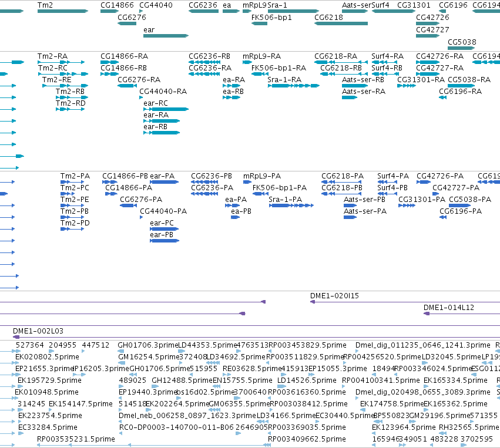Click the CG44040-RA transcript label
500x448 pixels.
click(163, 92)
